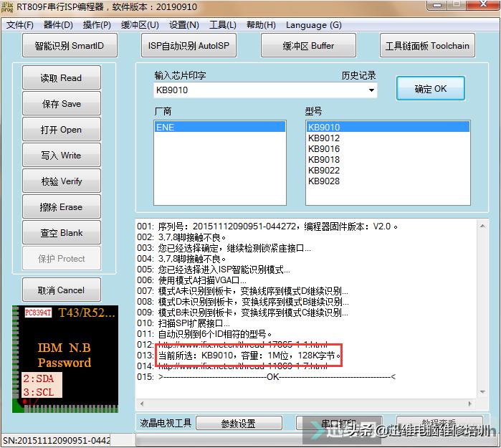
Task: Select KB9010 in the 型号 list
Action: click(x=388, y=127)
